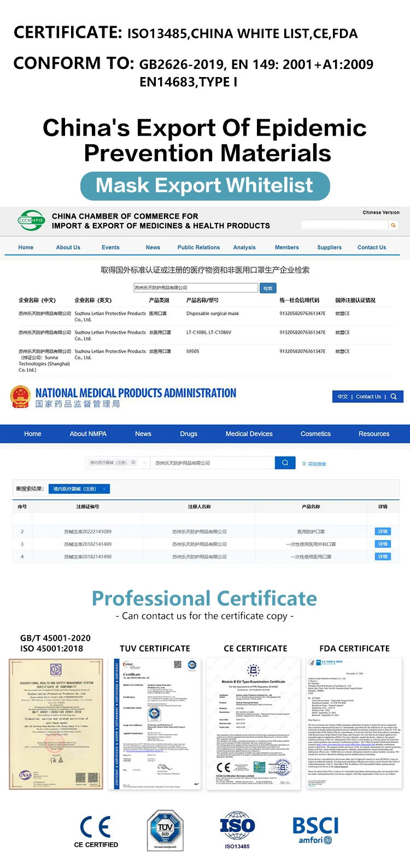Open the Public Relations menu item
Screen dimensions: 410x868
click(198, 248)
